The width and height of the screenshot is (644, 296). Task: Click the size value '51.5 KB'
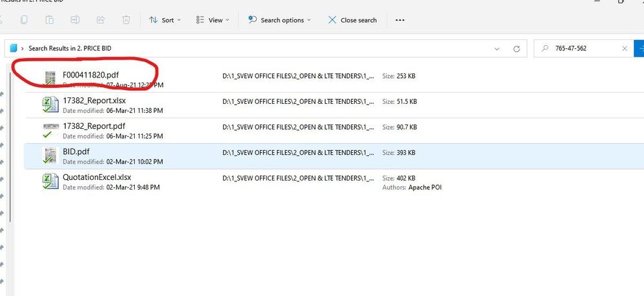pos(407,101)
